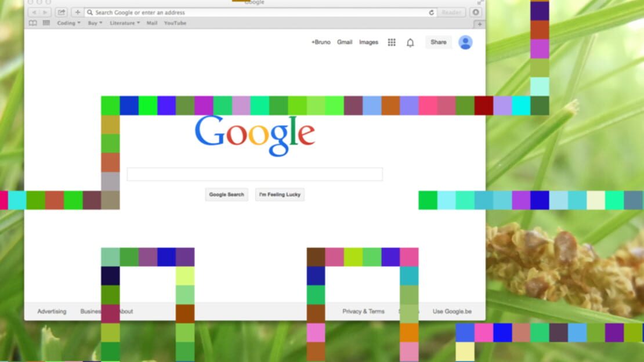
Task: Open the Top Sites grid icon
Action: [46, 23]
